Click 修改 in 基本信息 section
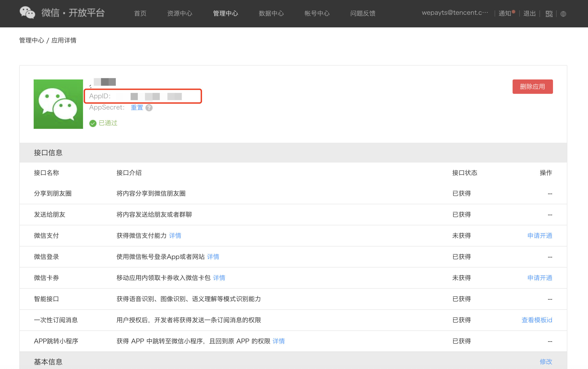This screenshot has width=588, height=369. coord(546,361)
